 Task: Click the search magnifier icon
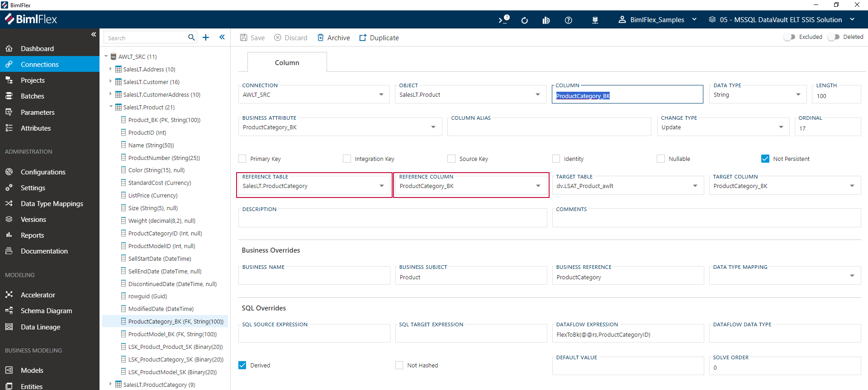[x=191, y=38]
